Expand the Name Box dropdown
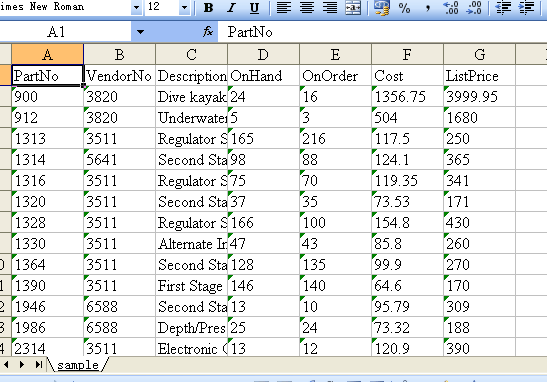The width and height of the screenshot is (547, 382). pos(140,32)
